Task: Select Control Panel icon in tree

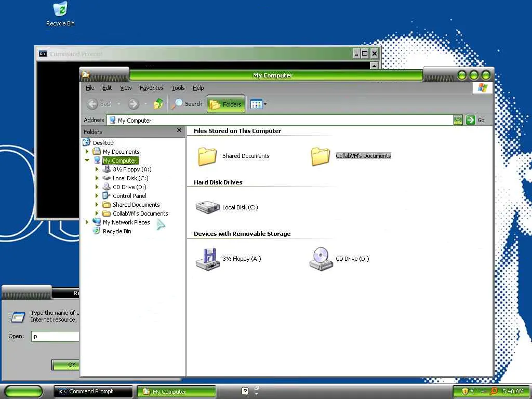Action: click(107, 195)
